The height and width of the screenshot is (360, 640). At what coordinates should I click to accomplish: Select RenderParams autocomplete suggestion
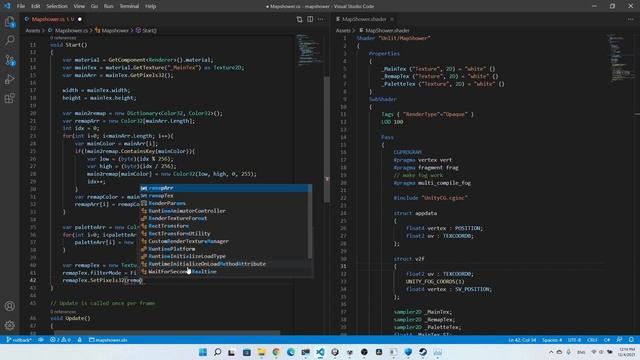coord(226,203)
